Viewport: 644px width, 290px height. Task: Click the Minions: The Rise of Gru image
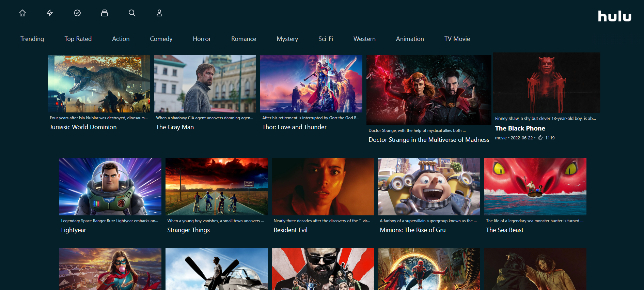(x=429, y=186)
